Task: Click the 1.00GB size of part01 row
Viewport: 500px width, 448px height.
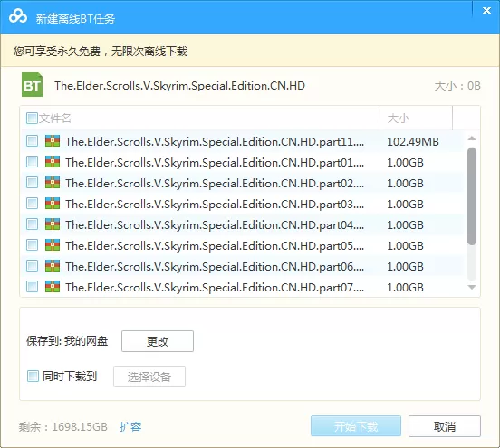Action: (x=405, y=163)
